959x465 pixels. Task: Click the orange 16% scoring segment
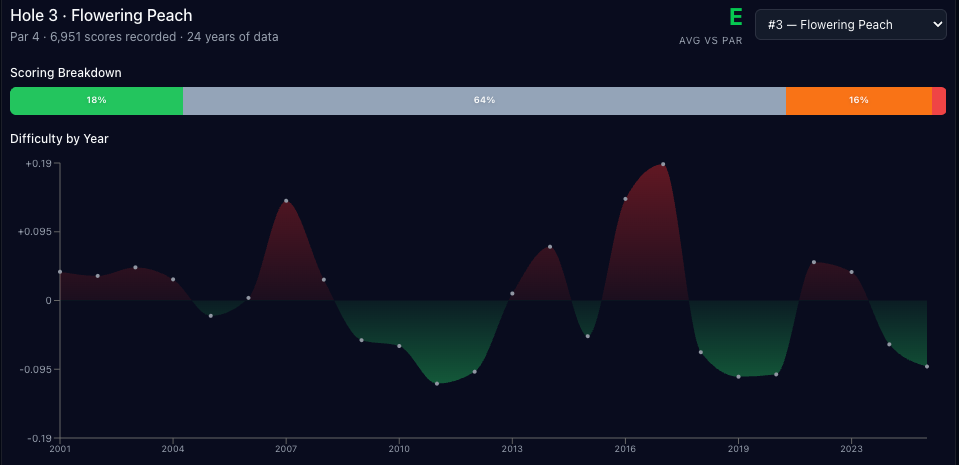tap(858, 101)
